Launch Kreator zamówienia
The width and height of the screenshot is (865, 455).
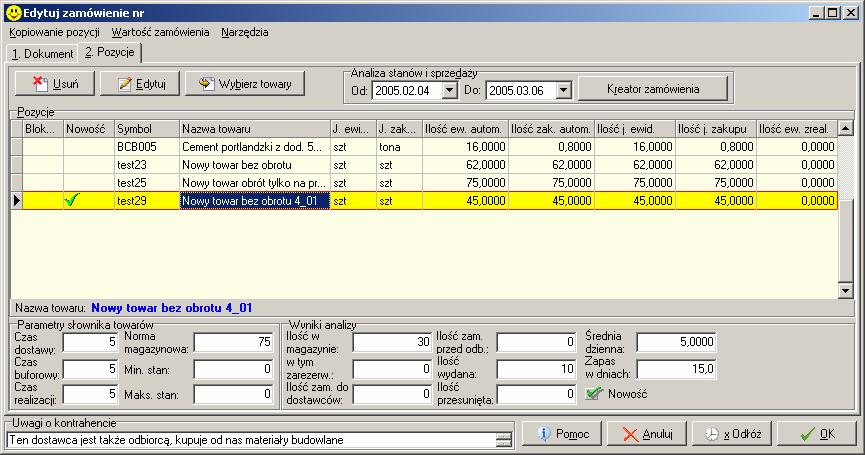coord(653,89)
